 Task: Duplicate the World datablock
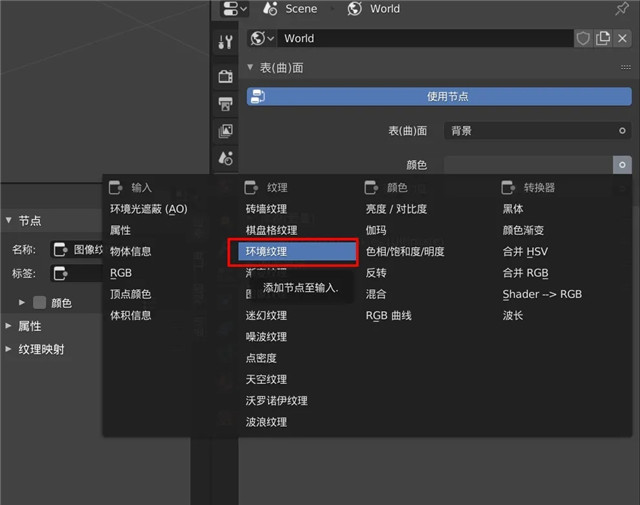click(x=602, y=39)
